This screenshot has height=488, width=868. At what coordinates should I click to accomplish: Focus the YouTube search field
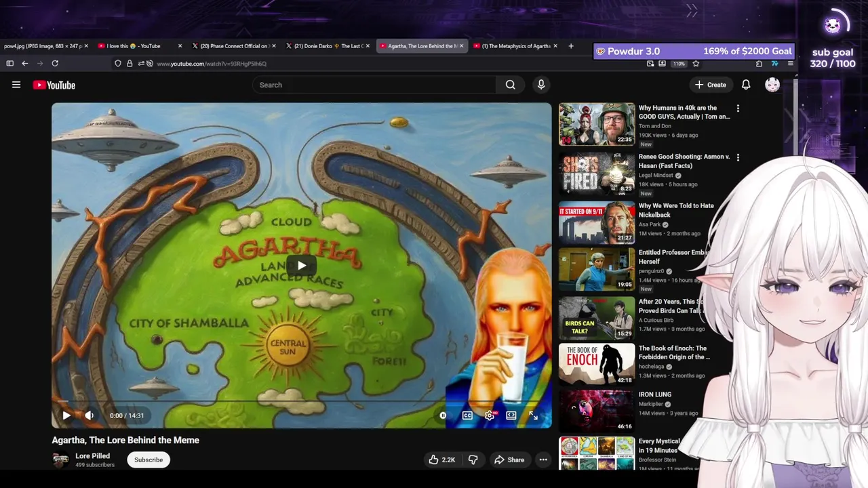click(x=374, y=85)
